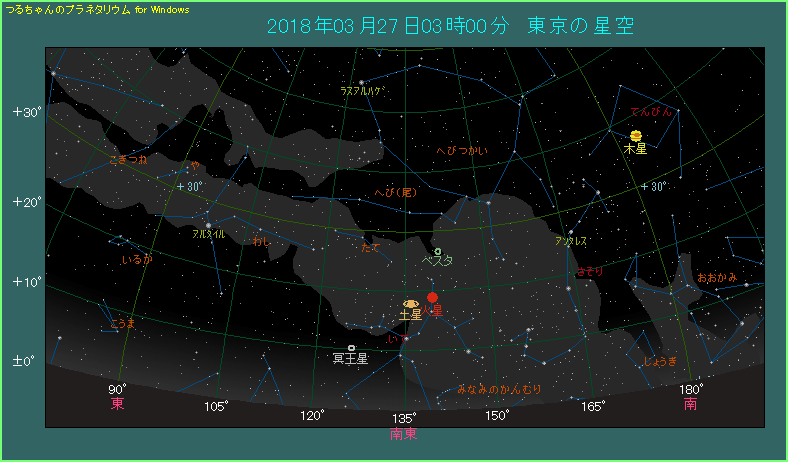The height and width of the screenshot is (462, 788).
Task: Select the Delphinus (いるか) constellation label
Action: [137, 259]
